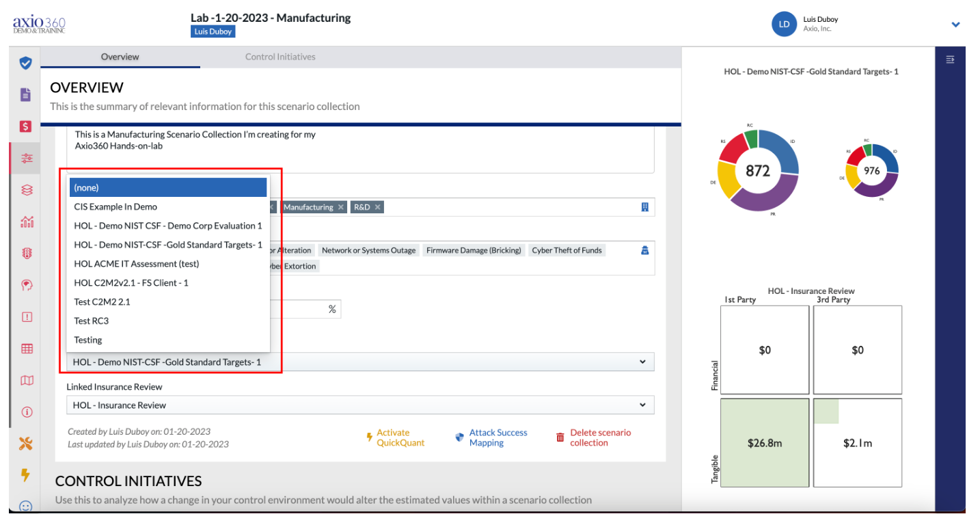Click the icon at the end of threats field

pos(644,250)
